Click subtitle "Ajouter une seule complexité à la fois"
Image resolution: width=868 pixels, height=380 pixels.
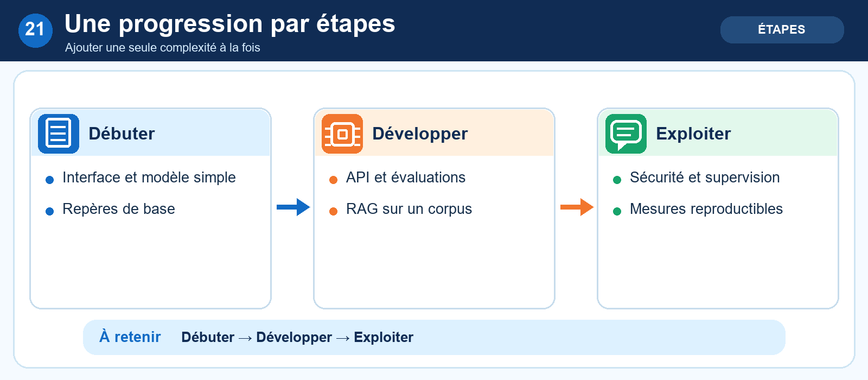[x=163, y=48]
